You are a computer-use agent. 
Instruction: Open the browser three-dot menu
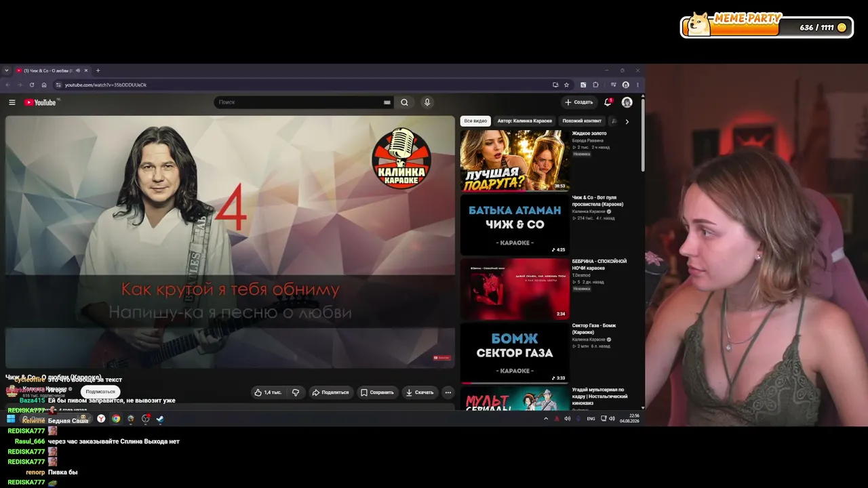[x=637, y=85]
